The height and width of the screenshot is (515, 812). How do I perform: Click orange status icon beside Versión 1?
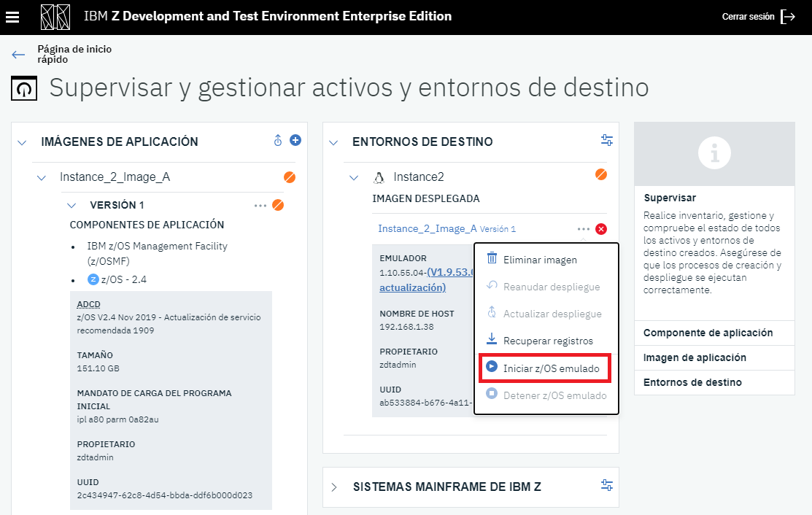(x=278, y=205)
